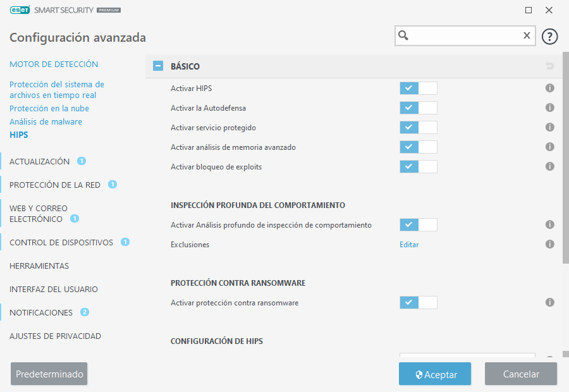Image resolution: width=569 pixels, height=392 pixels.
Task: Click inside the search input field
Action: [465, 35]
